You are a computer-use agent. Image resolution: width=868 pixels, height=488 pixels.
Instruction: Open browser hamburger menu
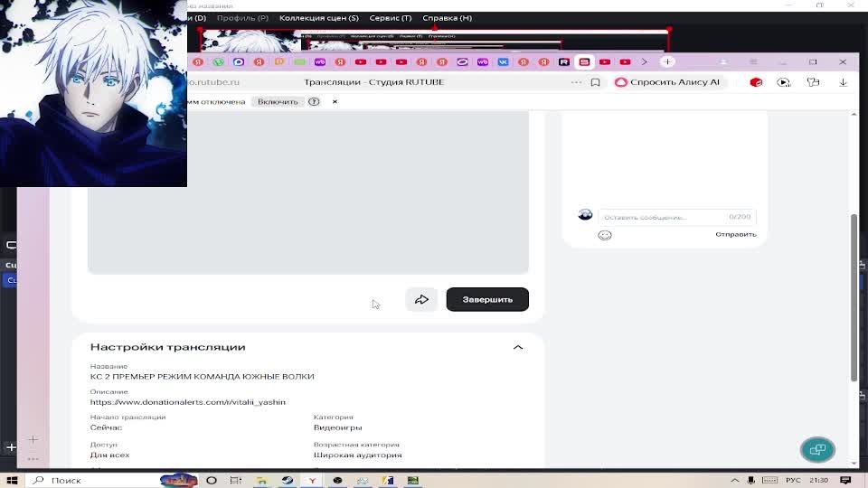[753, 62]
